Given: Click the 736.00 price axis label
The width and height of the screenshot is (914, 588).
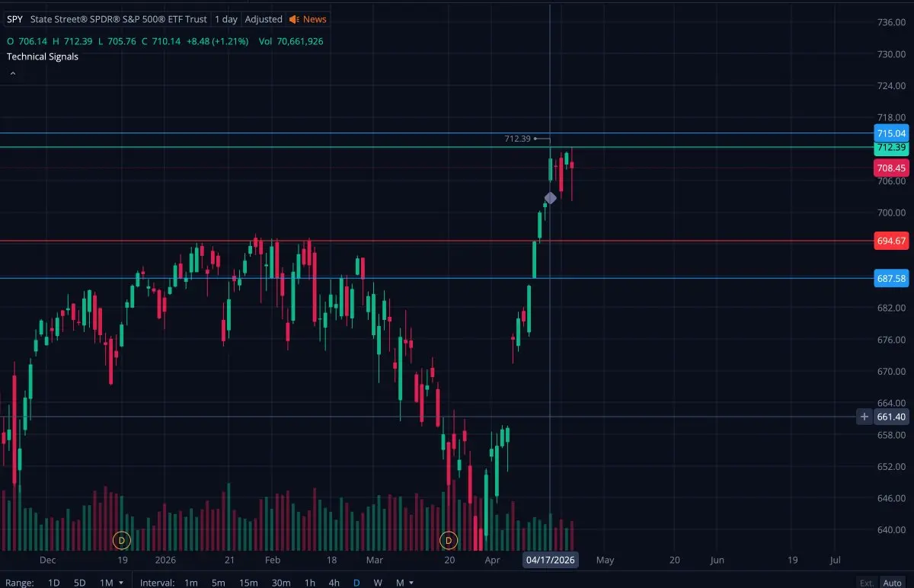Looking at the screenshot, I should coord(891,22).
